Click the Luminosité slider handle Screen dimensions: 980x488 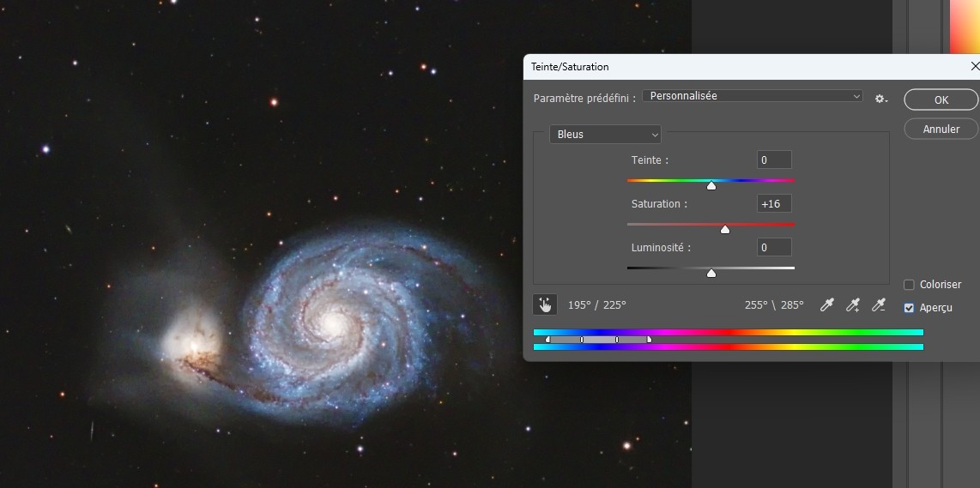click(711, 273)
